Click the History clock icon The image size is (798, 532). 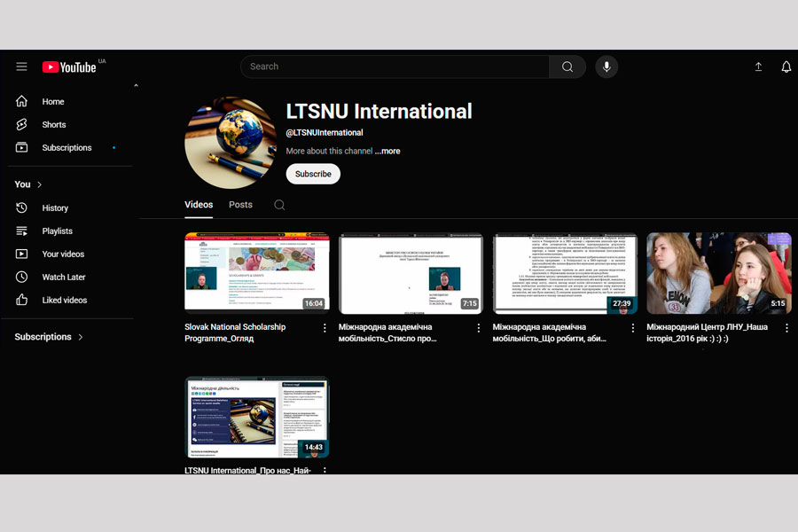tap(21, 207)
